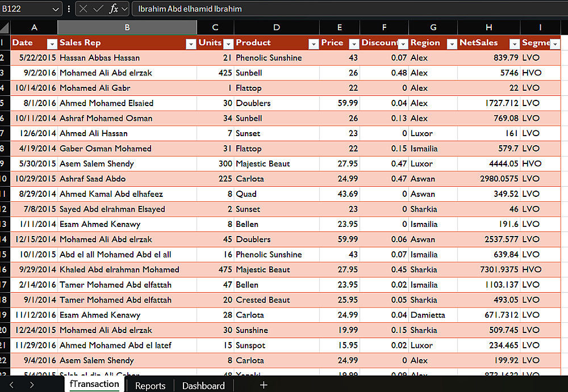This screenshot has height=392, width=568.
Task: Select the NetSales value 199.92
Action: tap(488, 360)
